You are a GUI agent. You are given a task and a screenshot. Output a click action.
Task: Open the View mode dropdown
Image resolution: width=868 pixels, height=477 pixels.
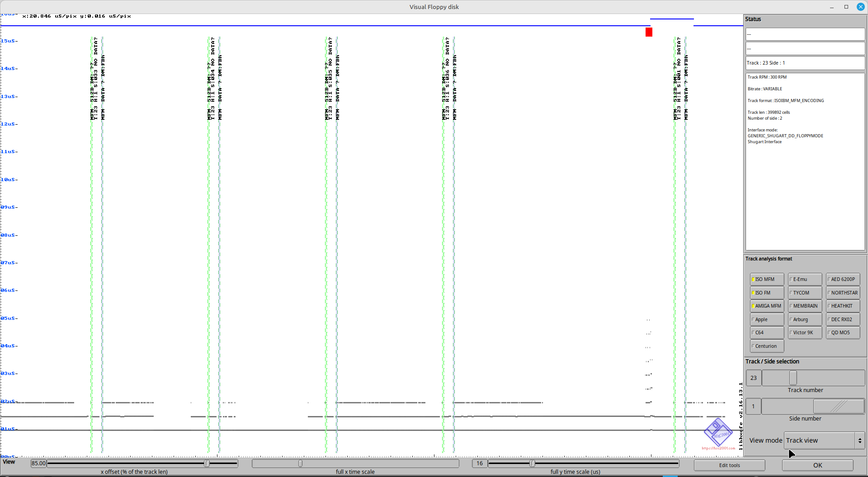coord(825,440)
